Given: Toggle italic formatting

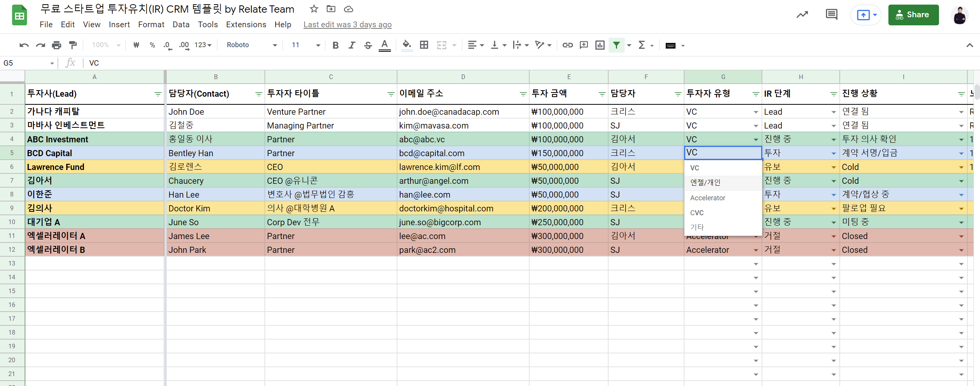Looking at the screenshot, I should [x=351, y=45].
